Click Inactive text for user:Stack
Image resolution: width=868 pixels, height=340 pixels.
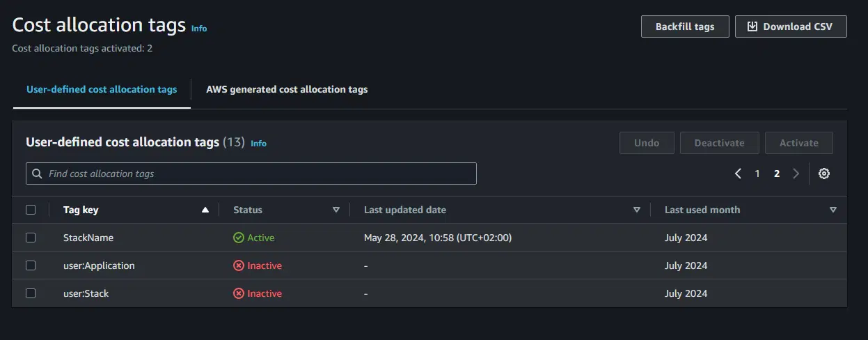[x=265, y=293]
